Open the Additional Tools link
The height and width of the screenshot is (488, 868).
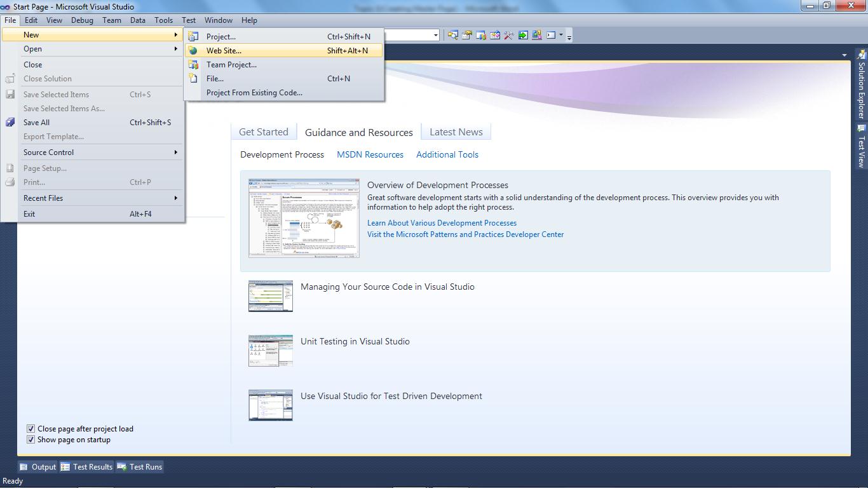(447, 154)
